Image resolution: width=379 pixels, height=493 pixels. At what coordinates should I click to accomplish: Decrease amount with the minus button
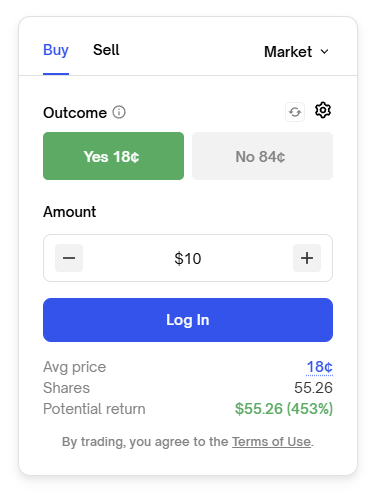pos(69,258)
